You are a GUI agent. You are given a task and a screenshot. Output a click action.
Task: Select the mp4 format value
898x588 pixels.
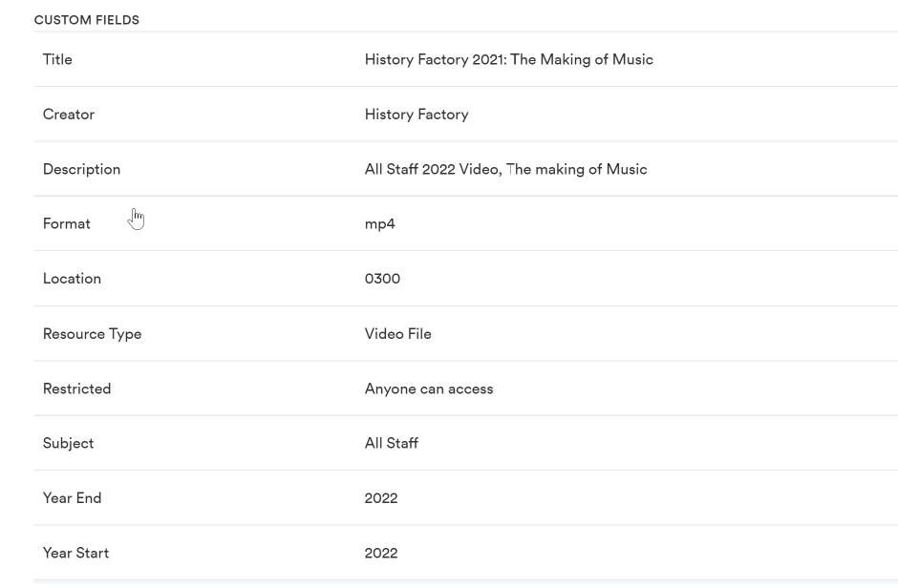pyautogui.click(x=379, y=224)
